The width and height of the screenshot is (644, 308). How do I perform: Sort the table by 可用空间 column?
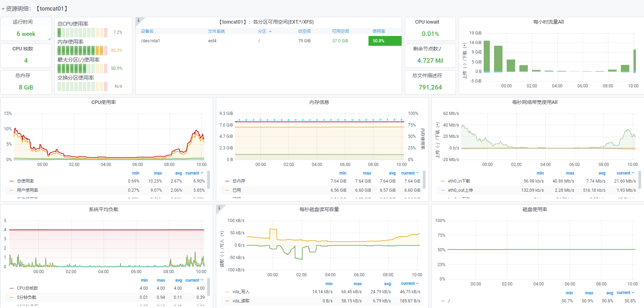point(340,31)
